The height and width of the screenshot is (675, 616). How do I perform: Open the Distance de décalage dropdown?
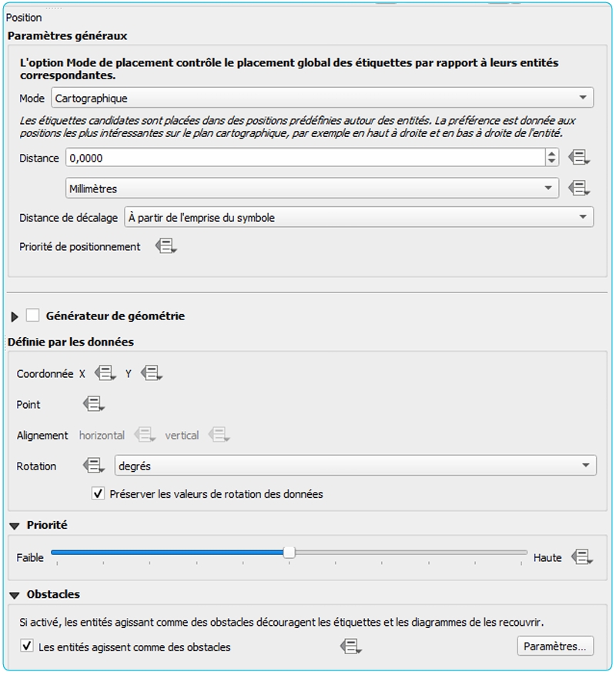(358, 218)
